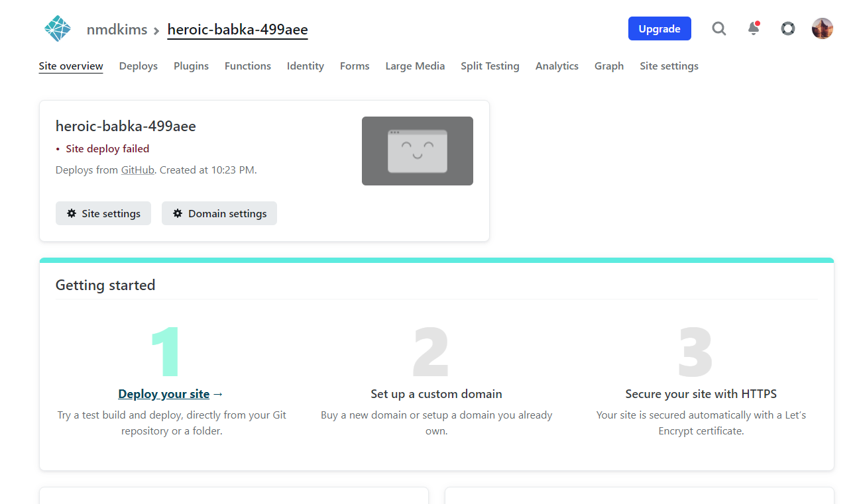Click the large step number 2

click(x=431, y=352)
